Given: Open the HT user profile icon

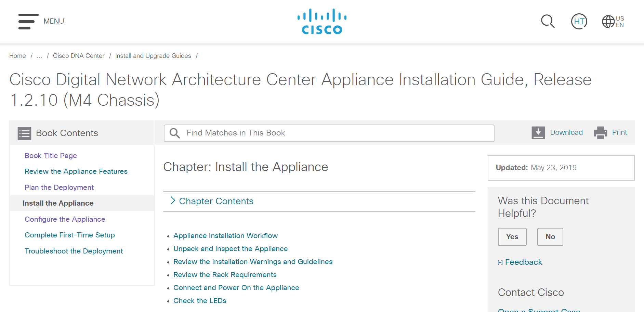Looking at the screenshot, I should pyautogui.click(x=579, y=22).
